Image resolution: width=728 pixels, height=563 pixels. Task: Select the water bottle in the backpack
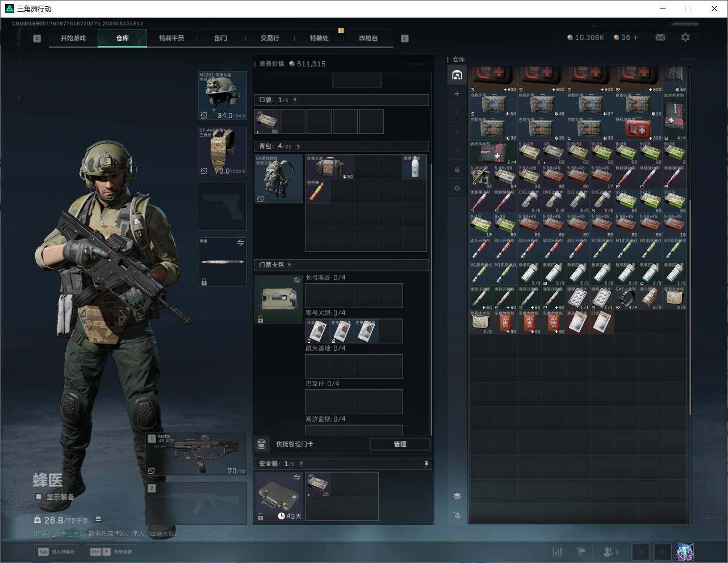click(x=415, y=167)
